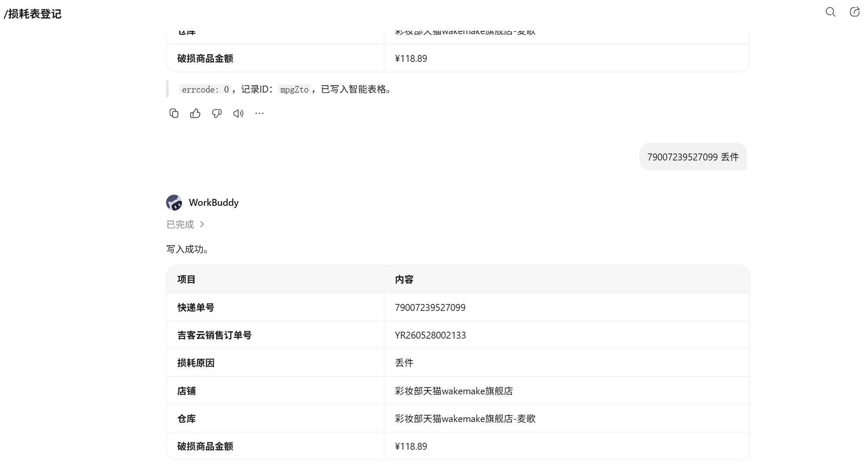The width and height of the screenshot is (868, 464).
Task: Click 破损商品金额 label in lower table
Action: pos(205,446)
